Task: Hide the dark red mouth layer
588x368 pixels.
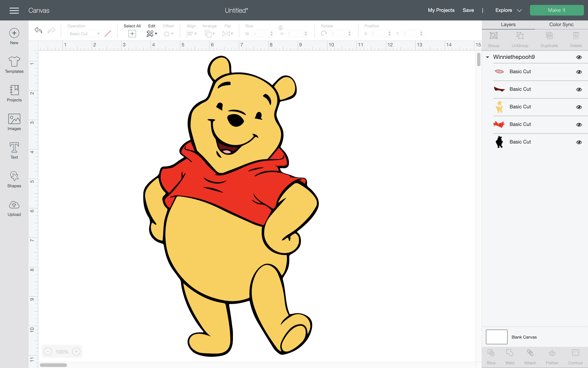Action: [x=579, y=89]
